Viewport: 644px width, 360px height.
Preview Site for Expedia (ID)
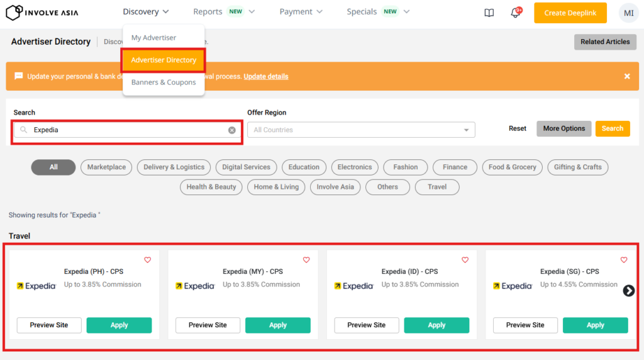(x=367, y=325)
